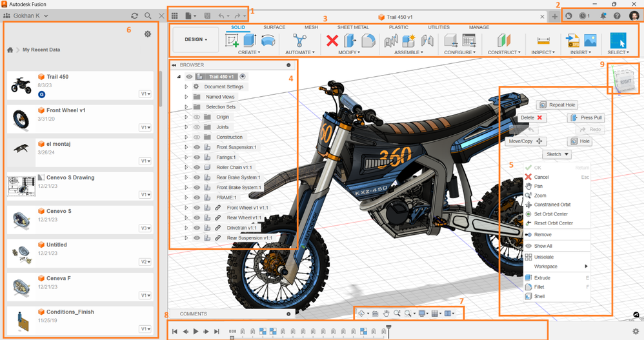Click the search icon in data panel
The width and height of the screenshot is (644, 340).
(x=148, y=15)
